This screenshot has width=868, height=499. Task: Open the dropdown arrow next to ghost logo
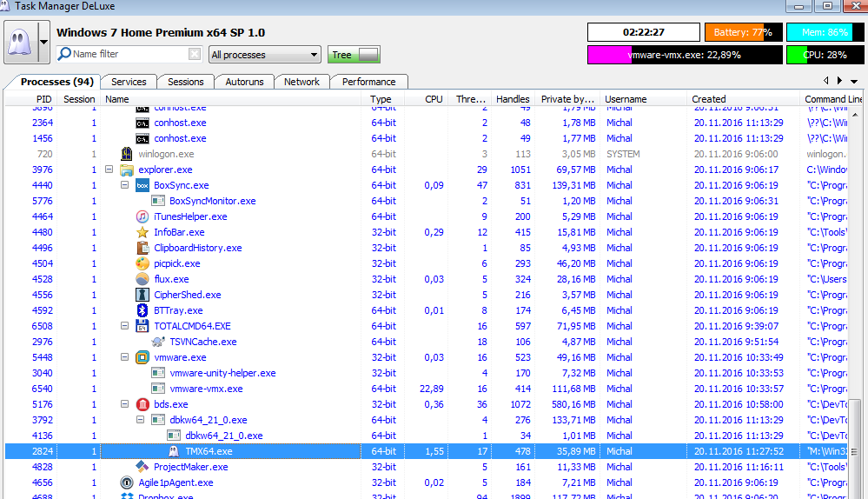coord(43,42)
